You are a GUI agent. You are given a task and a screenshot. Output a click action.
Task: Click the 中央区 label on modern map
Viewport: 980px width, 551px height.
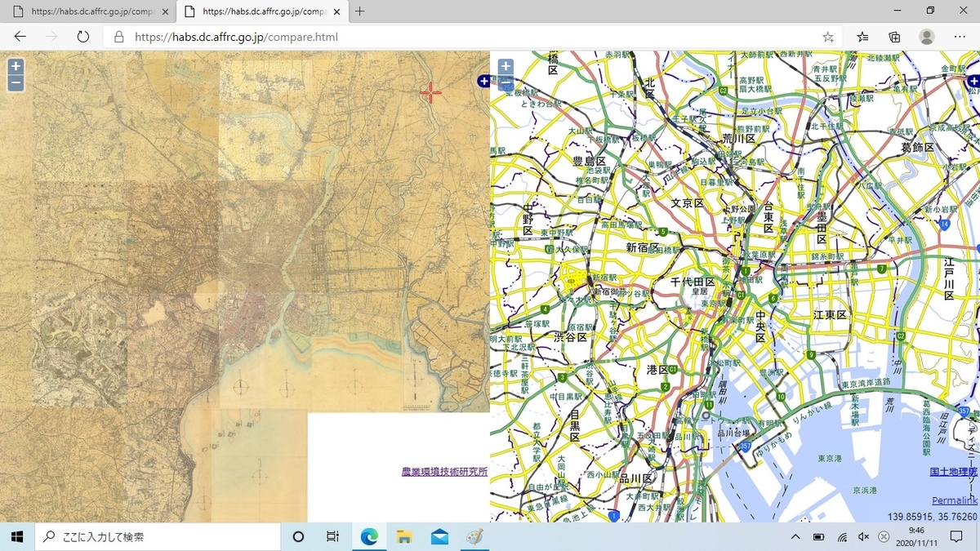click(759, 327)
